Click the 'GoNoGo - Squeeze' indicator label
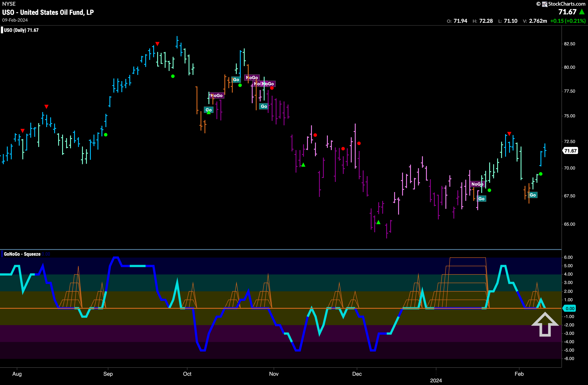Viewport: 588px width, 385px height. pos(22,254)
